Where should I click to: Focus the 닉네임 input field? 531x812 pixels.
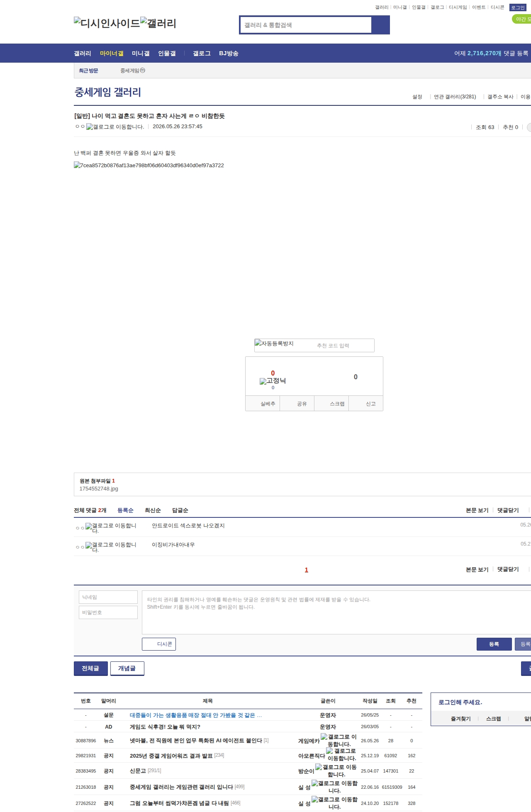pos(108,597)
